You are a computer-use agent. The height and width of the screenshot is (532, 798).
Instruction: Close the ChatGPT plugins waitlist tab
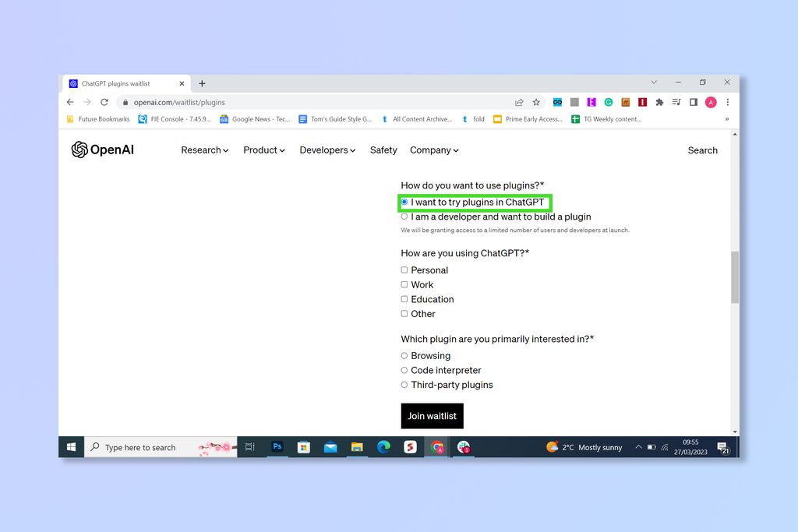click(x=182, y=83)
